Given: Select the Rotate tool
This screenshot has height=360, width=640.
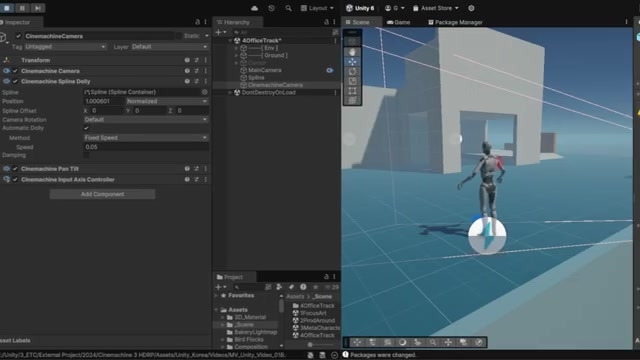Looking at the screenshot, I should pyautogui.click(x=352, y=71).
